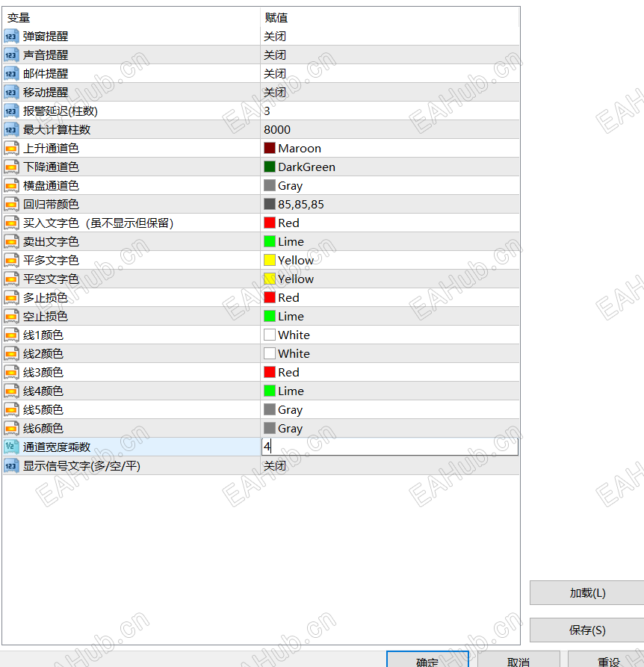Click the color icon beside 横盘通道色
Image resolution: width=644 pixels, height=667 pixels.
click(x=11, y=186)
